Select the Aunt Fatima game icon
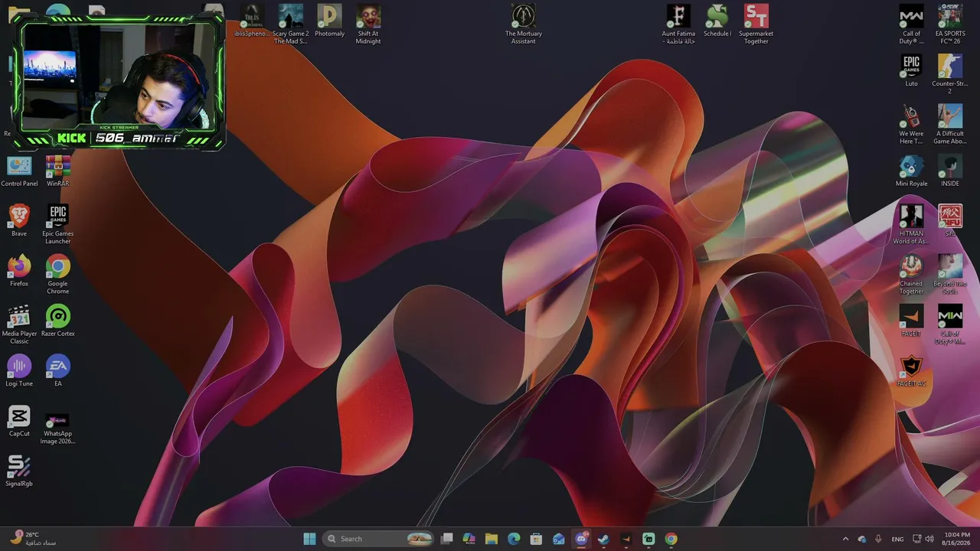 [x=678, y=24]
